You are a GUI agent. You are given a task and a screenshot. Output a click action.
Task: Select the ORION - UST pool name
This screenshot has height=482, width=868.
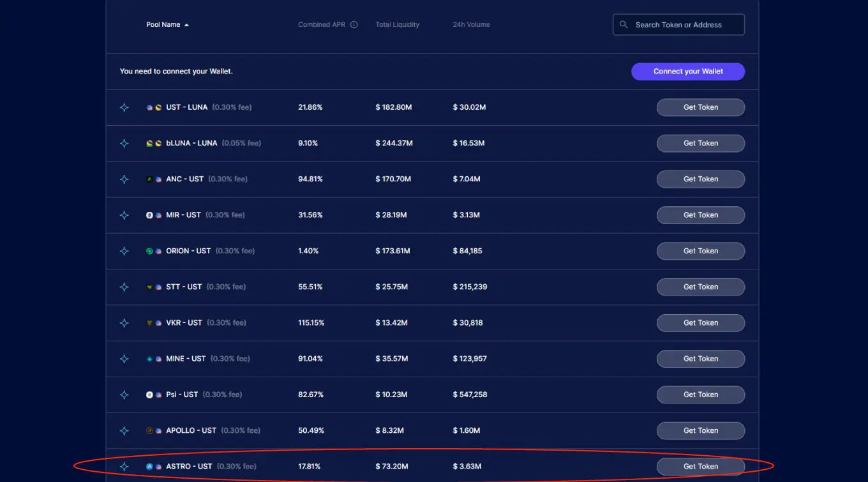(x=188, y=251)
